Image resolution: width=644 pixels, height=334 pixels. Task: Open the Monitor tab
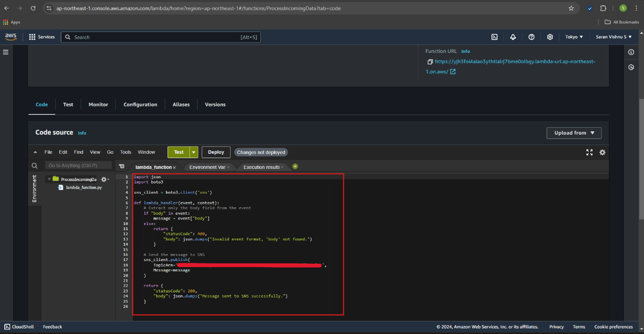point(98,105)
